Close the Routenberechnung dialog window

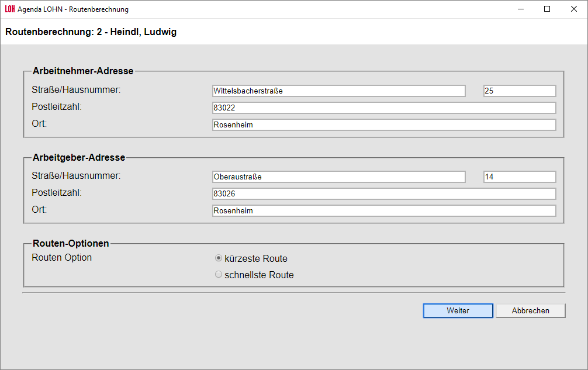[x=574, y=9]
